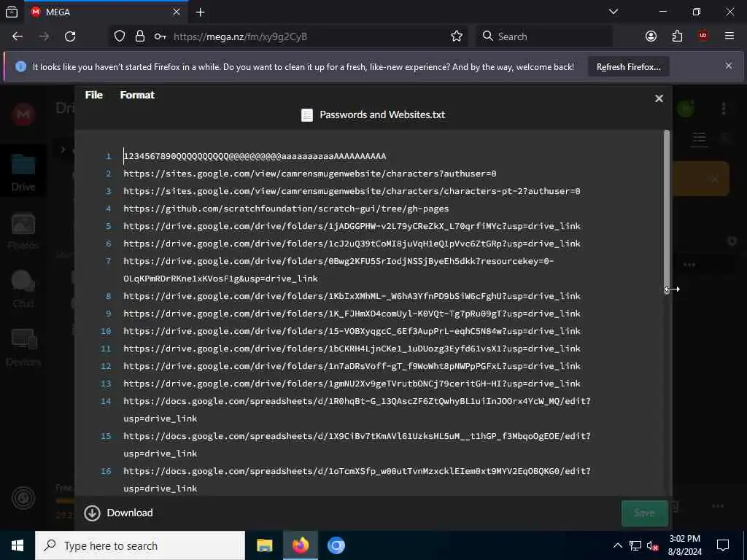The image size is (747, 560).
Task: Show hidden system tray icons
Action: coord(617,545)
